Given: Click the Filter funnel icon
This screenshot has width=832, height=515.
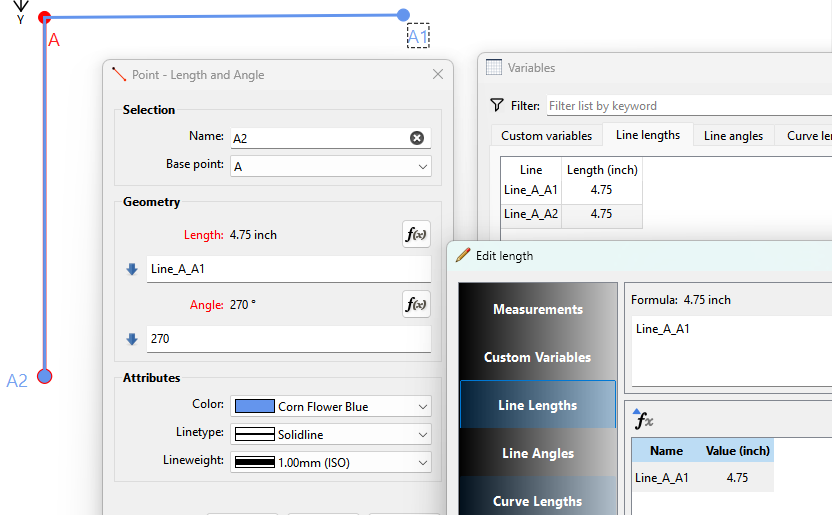Looking at the screenshot, I should click(497, 105).
